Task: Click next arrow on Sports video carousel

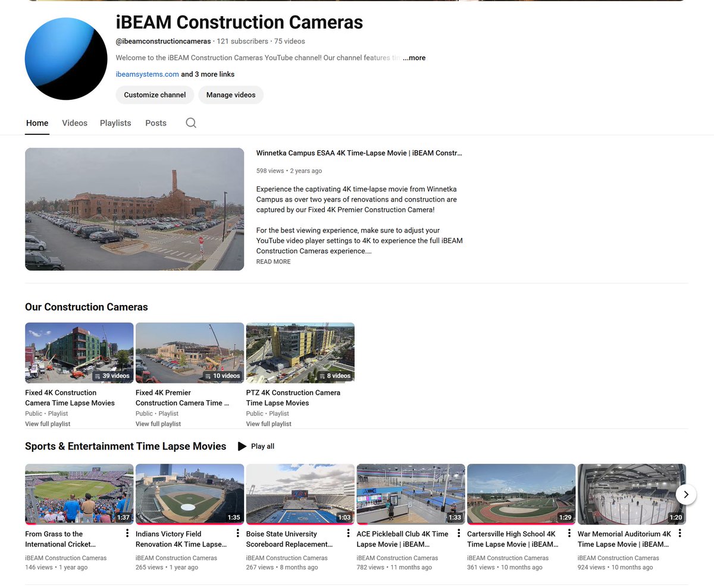Action: point(685,494)
